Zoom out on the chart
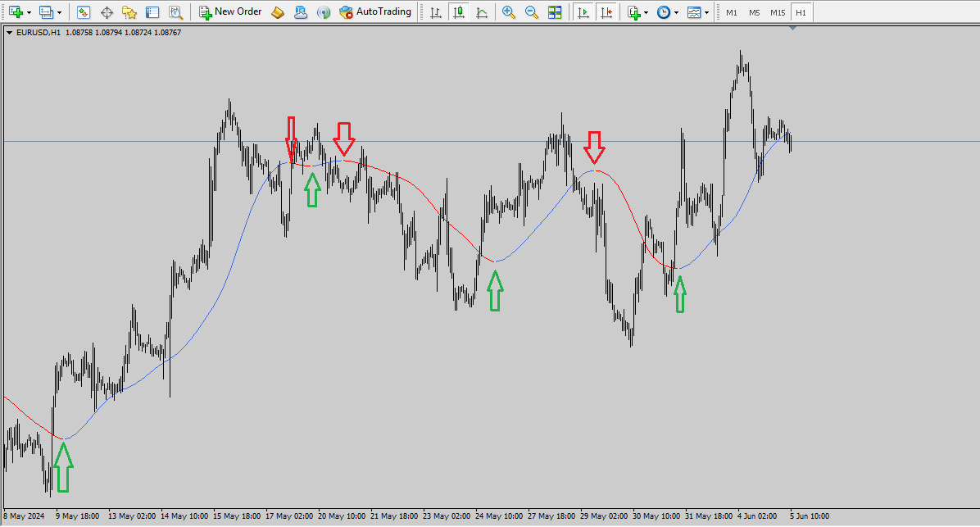The image size is (980, 527). pyautogui.click(x=532, y=12)
